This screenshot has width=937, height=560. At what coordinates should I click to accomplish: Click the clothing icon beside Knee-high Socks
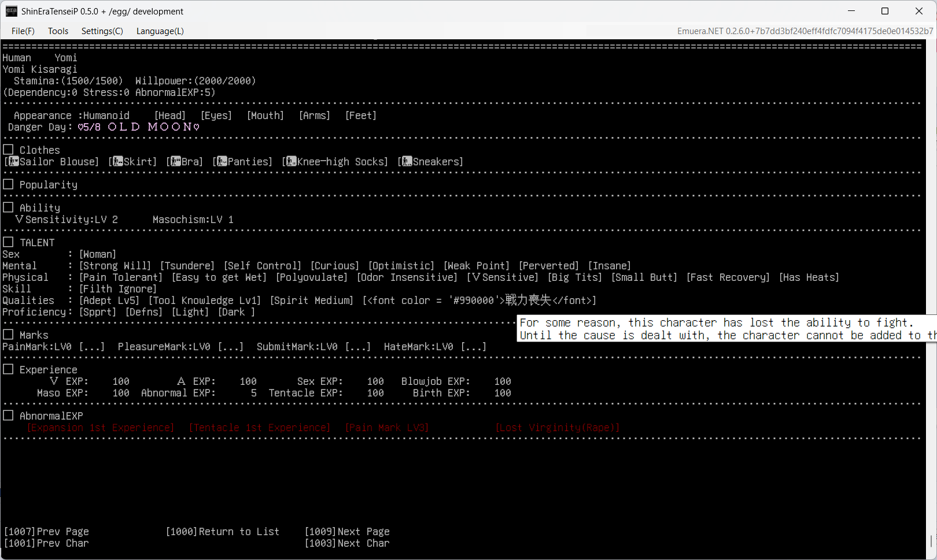292,161
